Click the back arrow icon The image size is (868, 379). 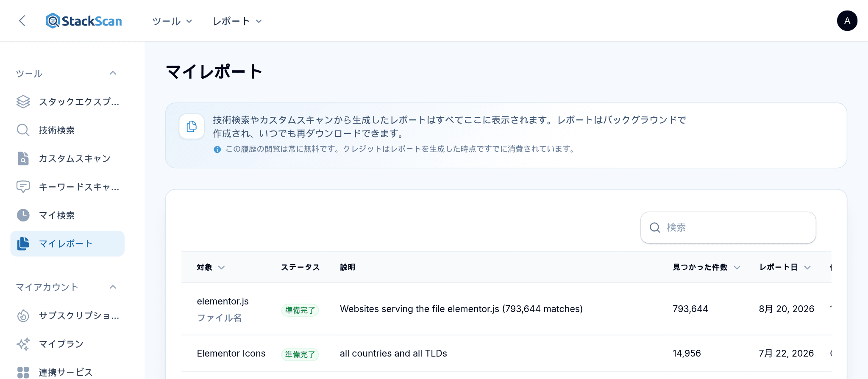click(x=22, y=21)
